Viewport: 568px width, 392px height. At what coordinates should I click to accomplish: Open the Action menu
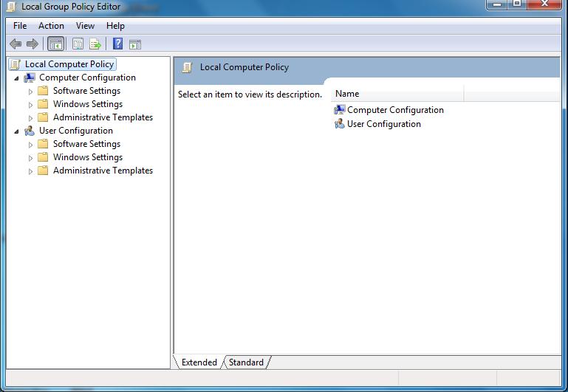coord(51,26)
